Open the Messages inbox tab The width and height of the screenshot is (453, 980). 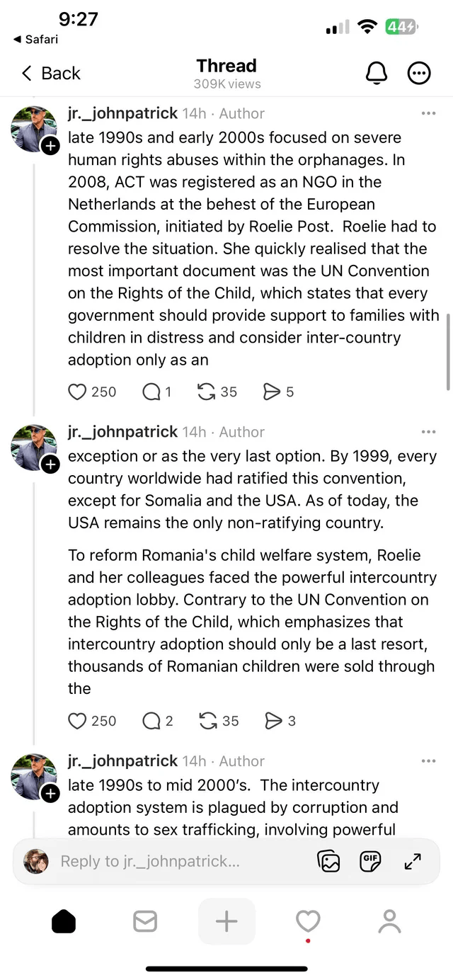click(x=145, y=921)
